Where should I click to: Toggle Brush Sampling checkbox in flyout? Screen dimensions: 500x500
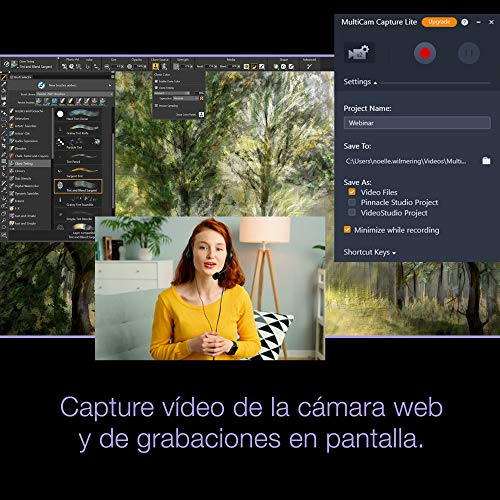click(156, 106)
